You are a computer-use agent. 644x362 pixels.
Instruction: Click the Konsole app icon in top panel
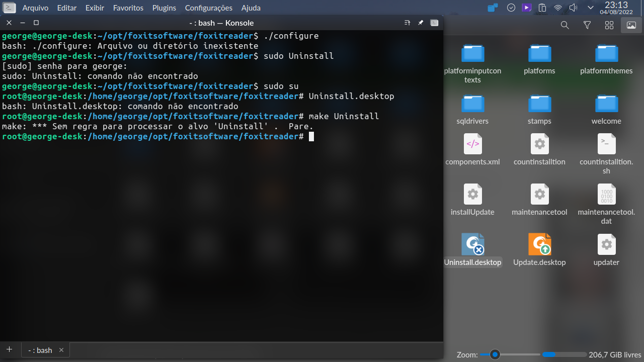10,8
